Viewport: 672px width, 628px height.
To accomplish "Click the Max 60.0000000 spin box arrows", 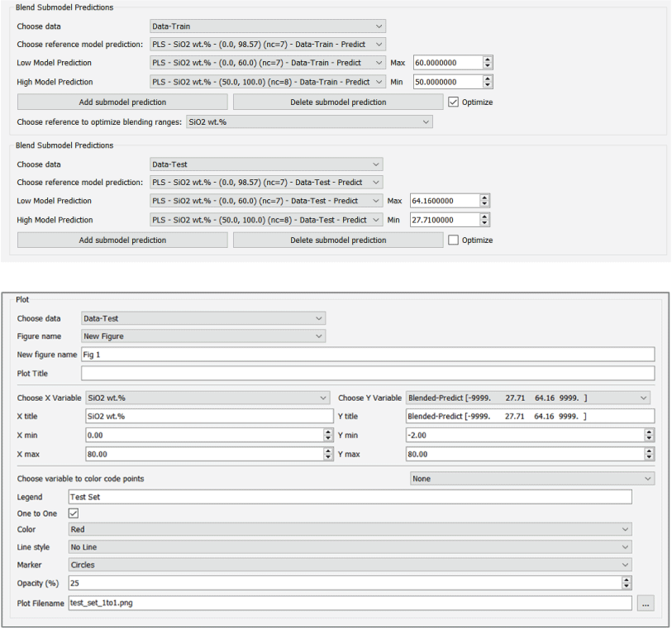I will (488, 63).
